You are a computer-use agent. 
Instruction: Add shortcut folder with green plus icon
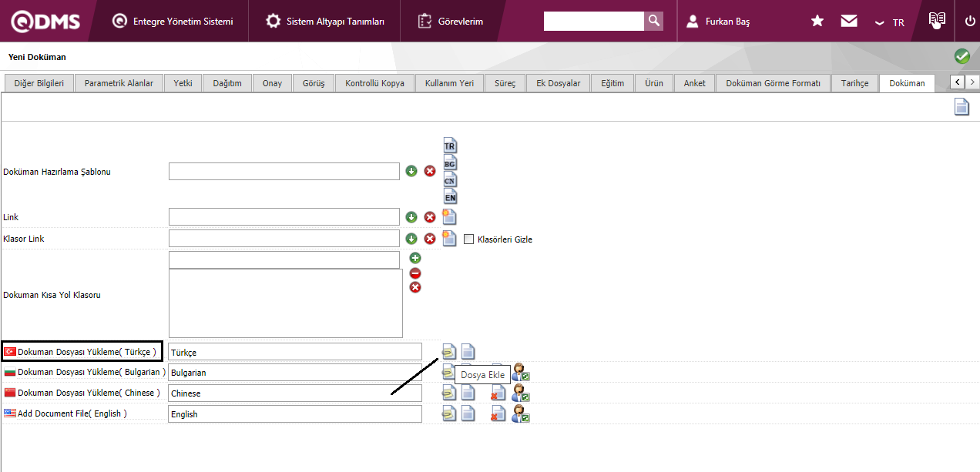click(x=415, y=258)
